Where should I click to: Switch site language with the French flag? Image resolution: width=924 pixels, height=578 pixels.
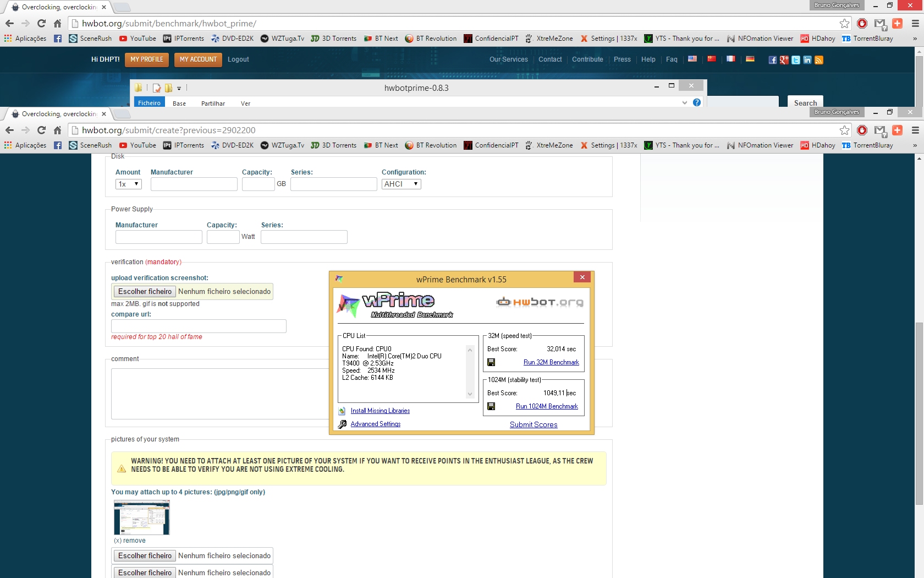731,58
